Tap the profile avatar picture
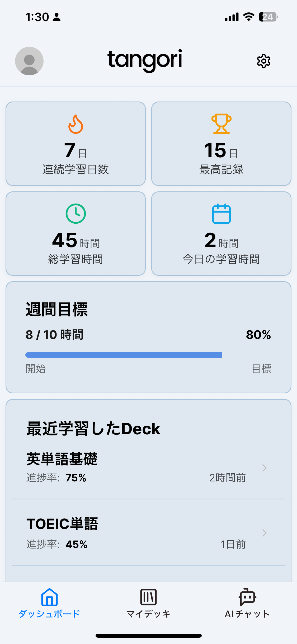Viewport: 297px width, 644px height. click(x=29, y=61)
